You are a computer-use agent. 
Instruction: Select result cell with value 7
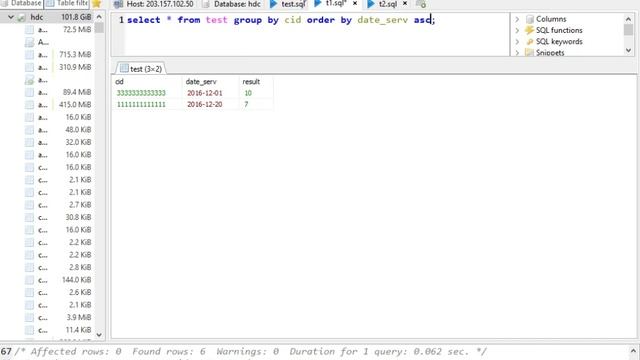[x=246, y=104]
